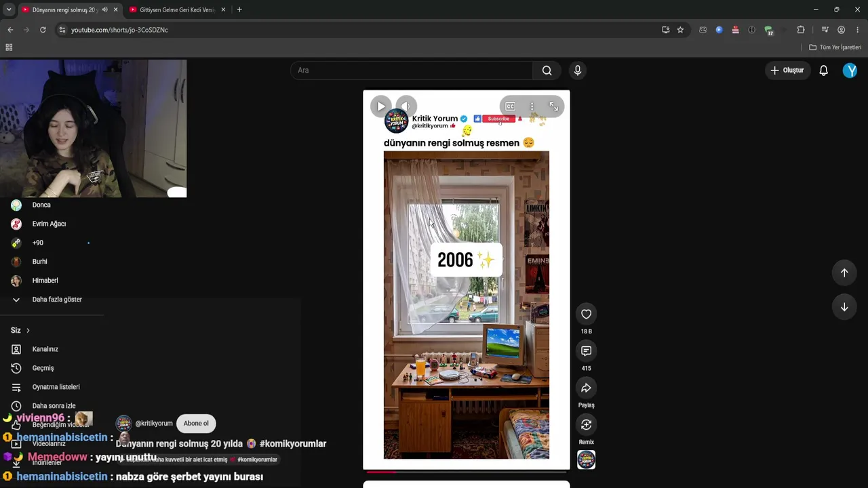Open the browser media controls icon

click(x=825, y=30)
